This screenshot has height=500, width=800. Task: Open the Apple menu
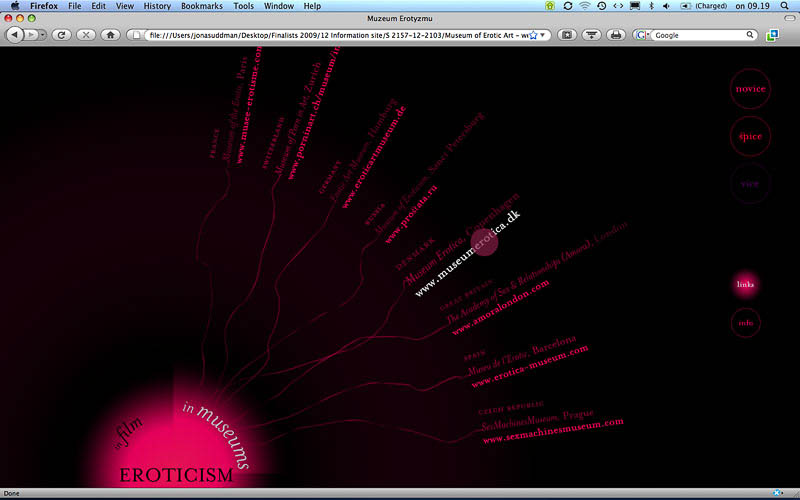coord(15,6)
